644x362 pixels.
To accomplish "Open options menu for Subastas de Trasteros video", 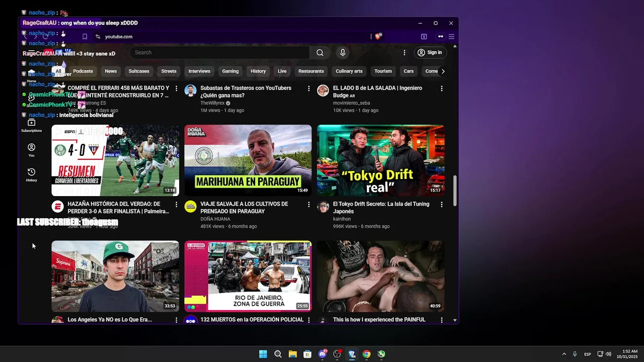I will point(309,88).
